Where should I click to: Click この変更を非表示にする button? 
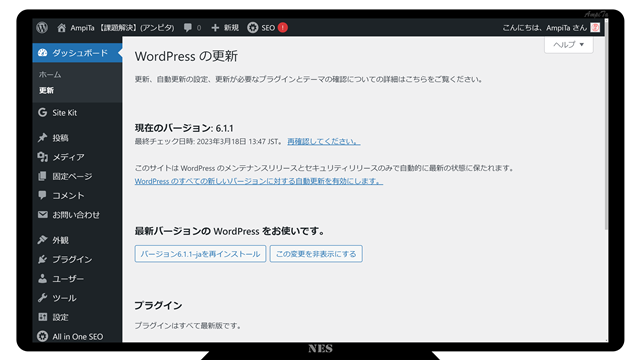click(x=316, y=253)
